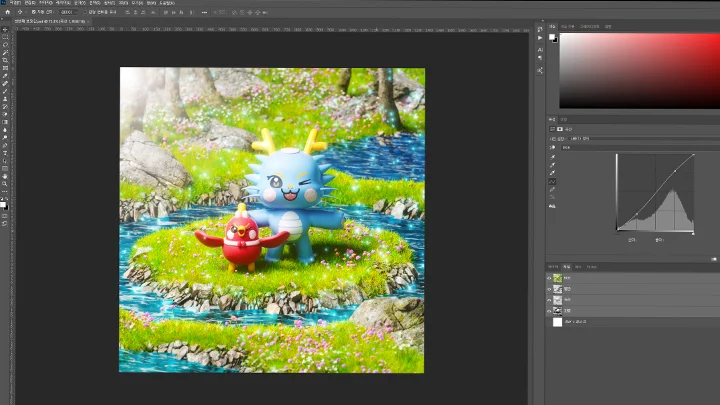This screenshot has width=720, height=405.
Task: Toggle visibility of the Green channel
Action: coord(549,300)
